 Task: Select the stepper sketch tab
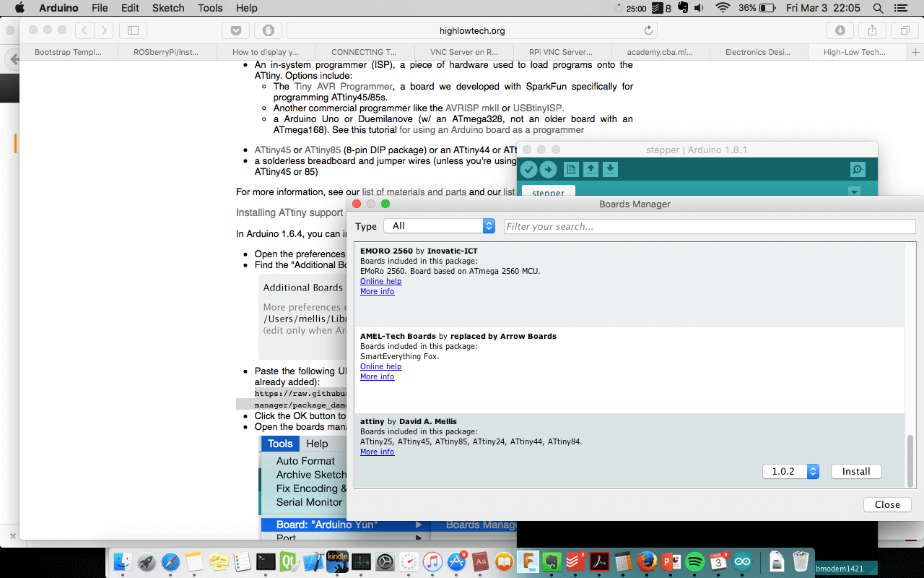click(549, 193)
